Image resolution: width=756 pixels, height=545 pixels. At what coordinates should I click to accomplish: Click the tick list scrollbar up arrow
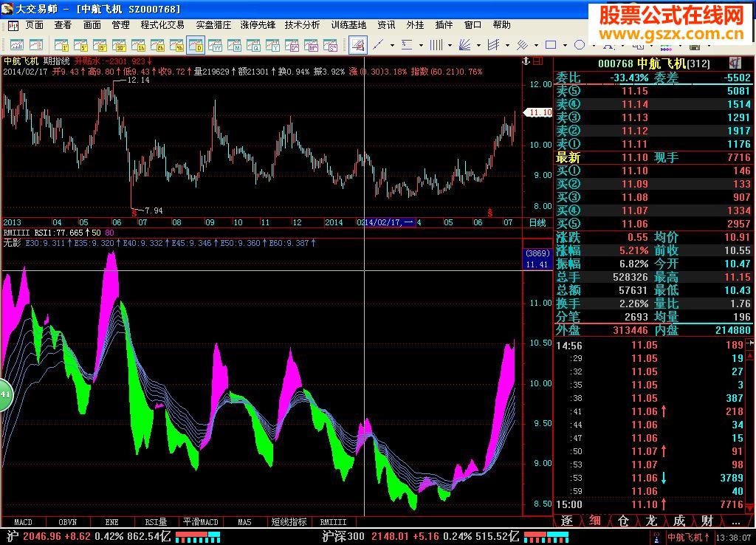[750, 354]
